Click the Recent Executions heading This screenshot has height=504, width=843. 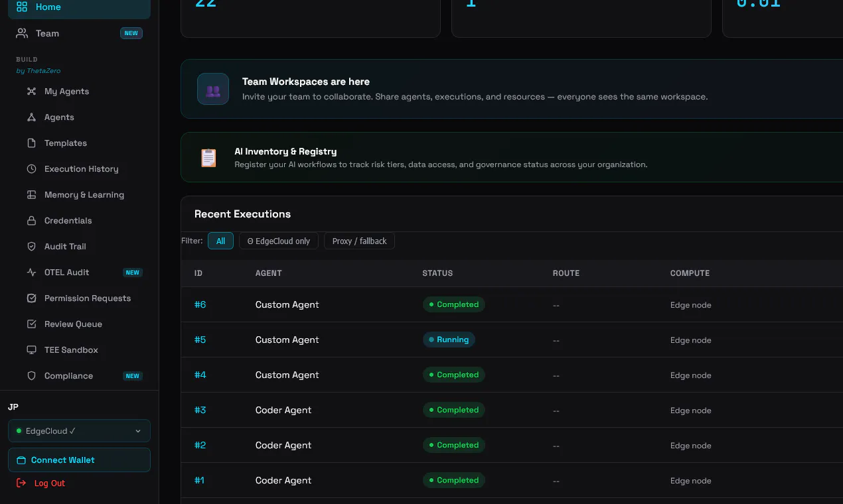[242, 214]
